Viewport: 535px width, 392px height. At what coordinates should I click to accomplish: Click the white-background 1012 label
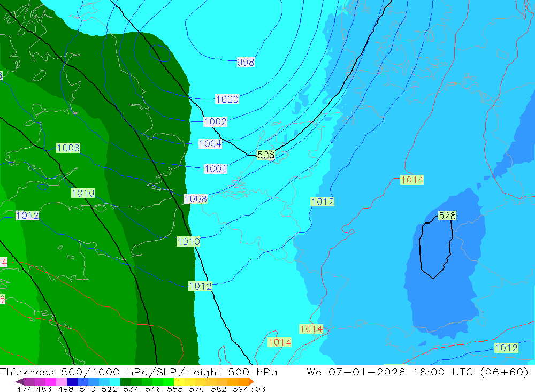point(27,216)
